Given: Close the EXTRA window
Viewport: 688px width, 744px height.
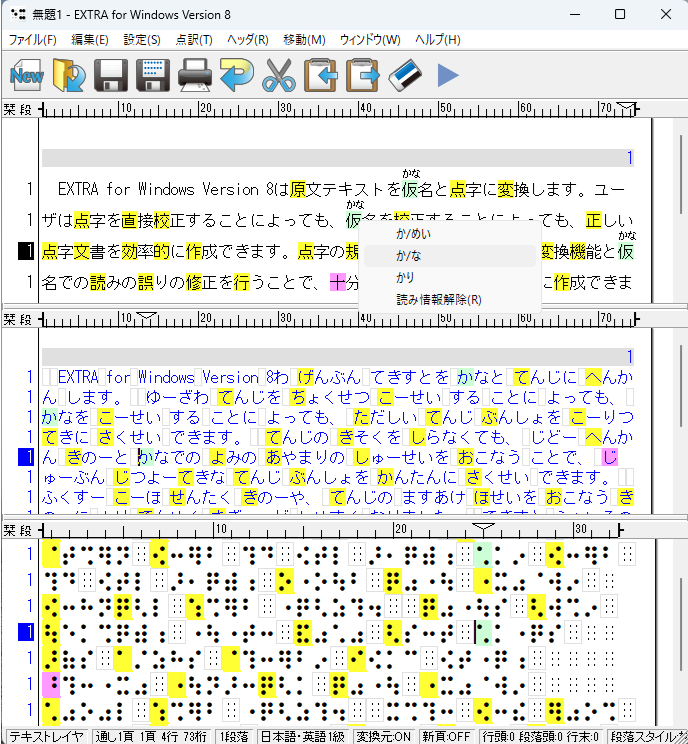Looking at the screenshot, I should click(x=666, y=14).
